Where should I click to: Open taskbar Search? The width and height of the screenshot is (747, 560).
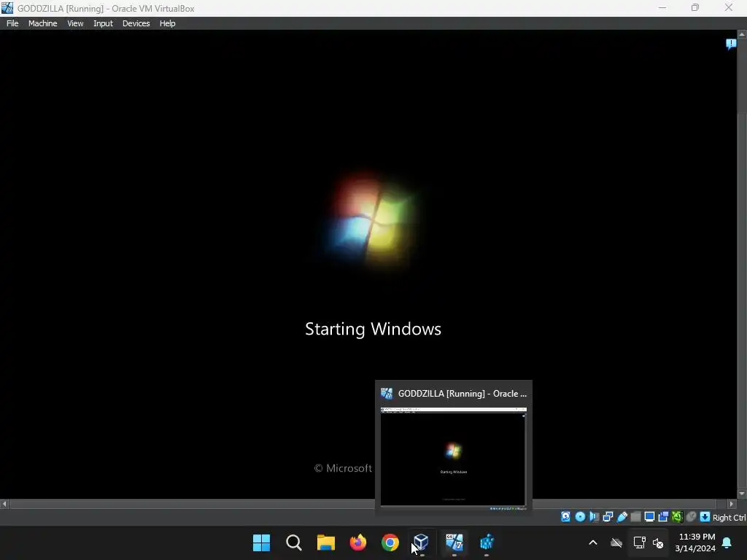click(x=293, y=542)
